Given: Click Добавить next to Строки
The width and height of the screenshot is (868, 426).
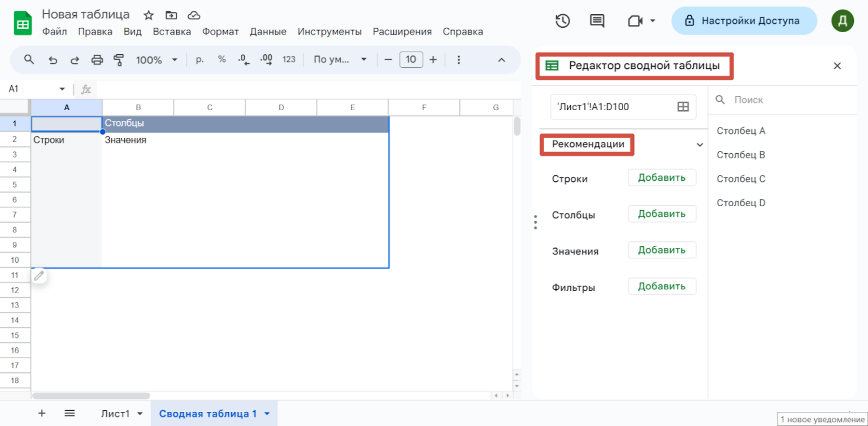Looking at the screenshot, I should point(662,178).
